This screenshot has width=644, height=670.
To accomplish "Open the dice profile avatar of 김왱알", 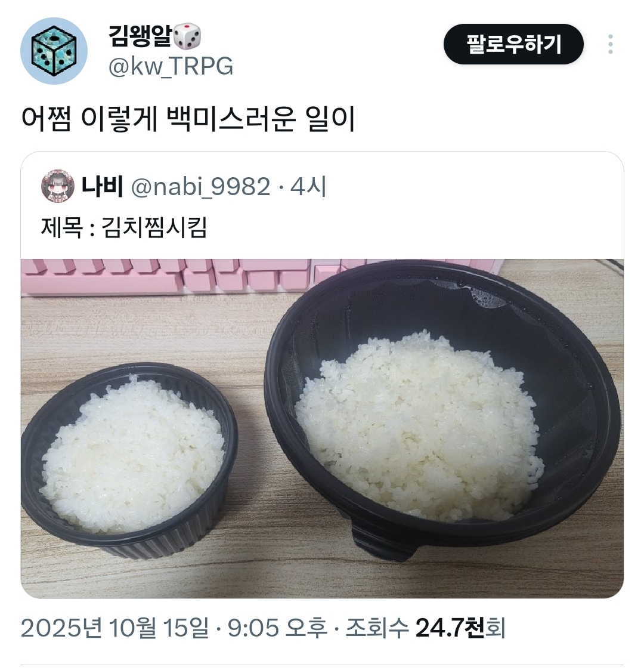I will coord(54,51).
